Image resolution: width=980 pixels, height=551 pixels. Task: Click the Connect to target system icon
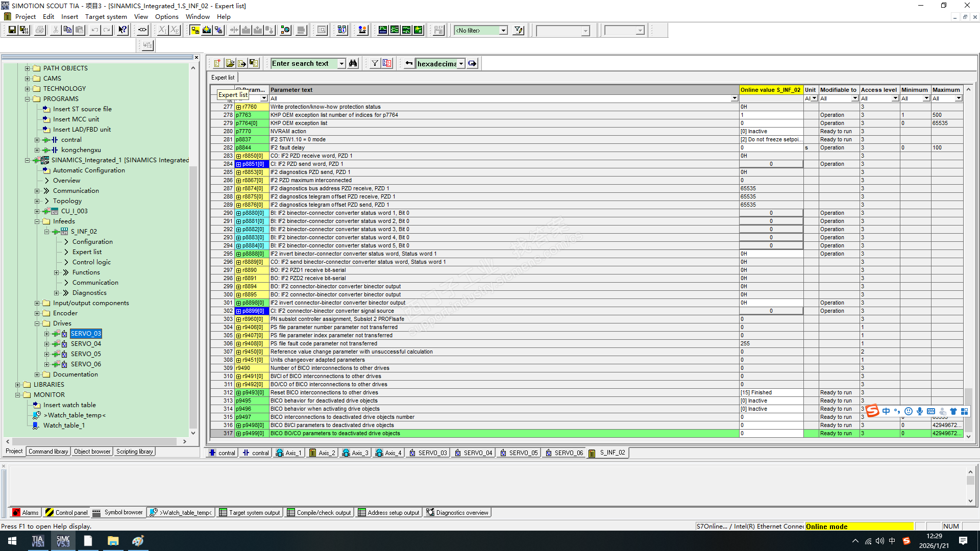[195, 30]
